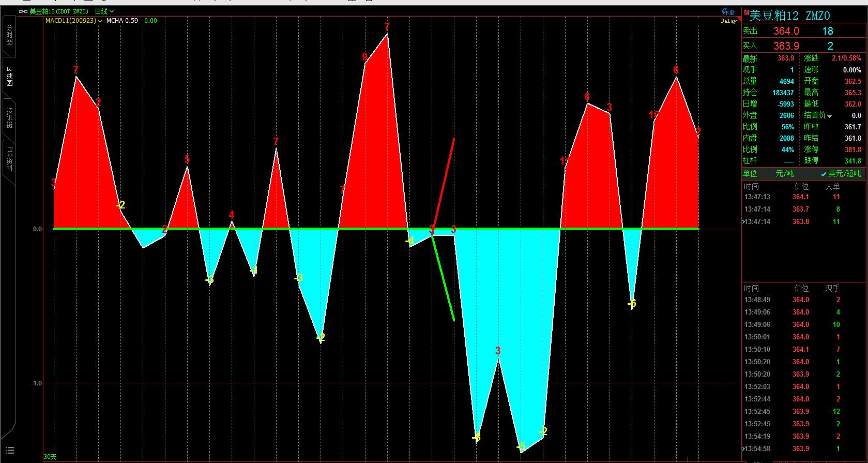This screenshot has width=868, height=463.
Task: Open the MACD11(200923) indicator dropdown
Action: [74, 21]
